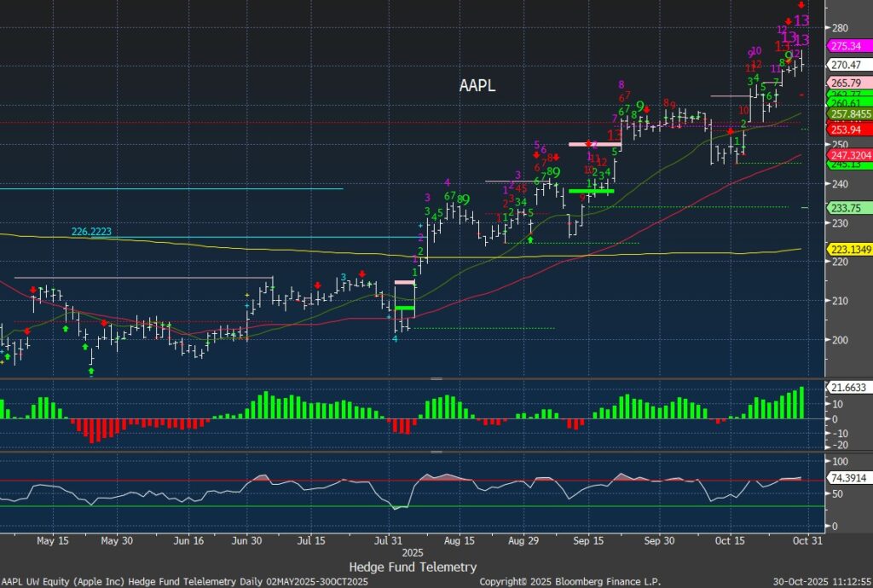Click the green up arrow near Aug 29
The width and height of the screenshot is (873, 588).
pos(530,240)
